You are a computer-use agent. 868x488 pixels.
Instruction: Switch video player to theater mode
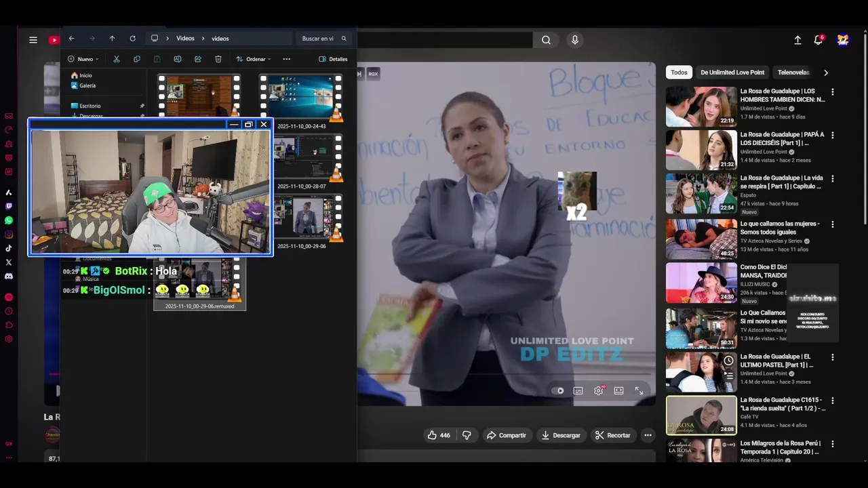tap(618, 390)
